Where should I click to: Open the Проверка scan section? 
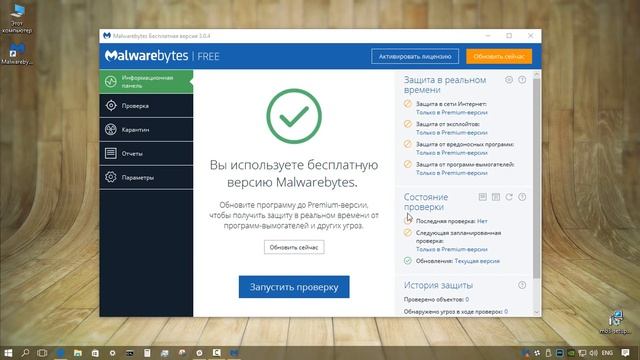[x=146, y=106]
